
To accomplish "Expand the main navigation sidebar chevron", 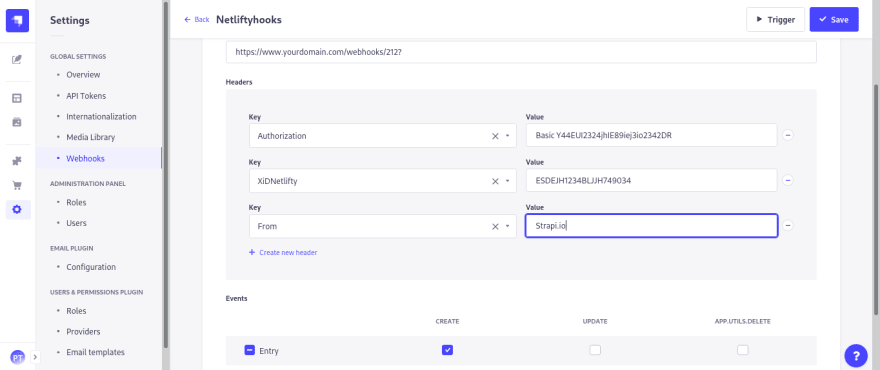I will (x=34, y=357).
